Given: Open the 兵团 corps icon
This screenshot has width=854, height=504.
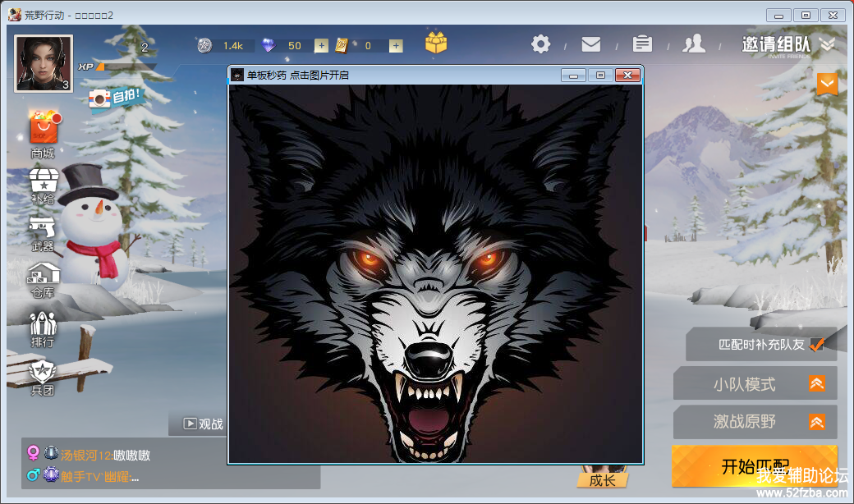Looking at the screenshot, I should coord(43,378).
